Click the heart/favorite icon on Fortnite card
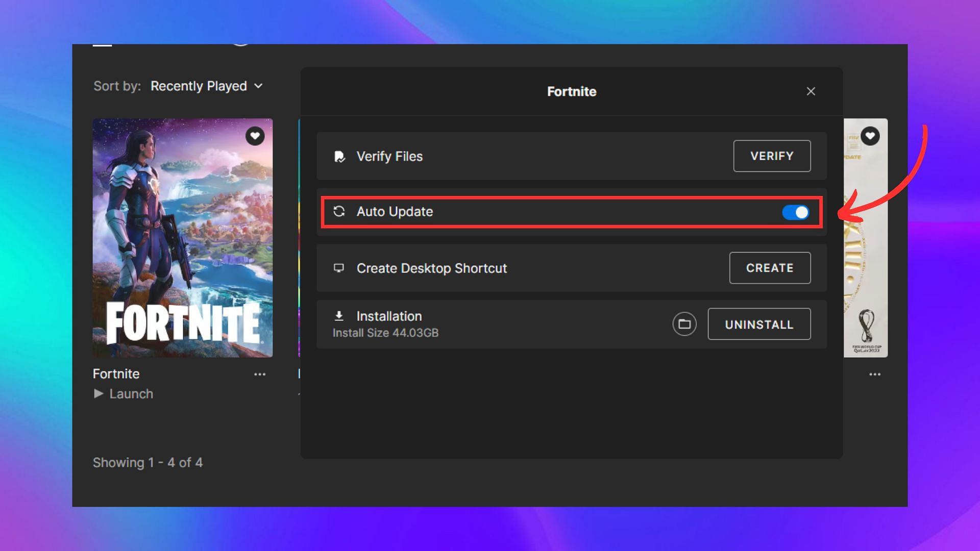The height and width of the screenshot is (551, 980). 254,136
